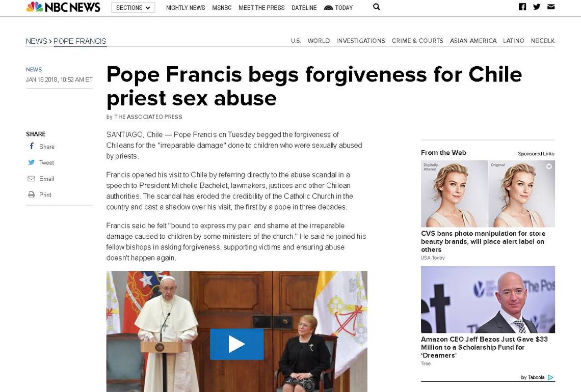Open CVS photo manipulation sponsored headline
This screenshot has height=392, width=581.
pyautogui.click(x=483, y=241)
